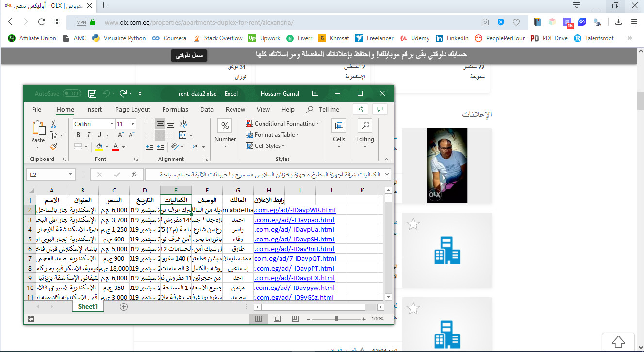Click the Wrap Text icon

183,124
